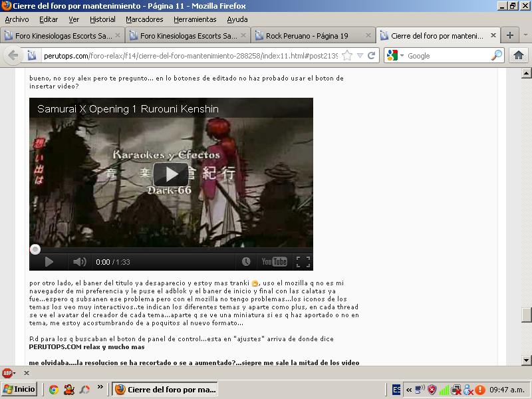
Task: Open the Ver menu
Action: pos(74,19)
